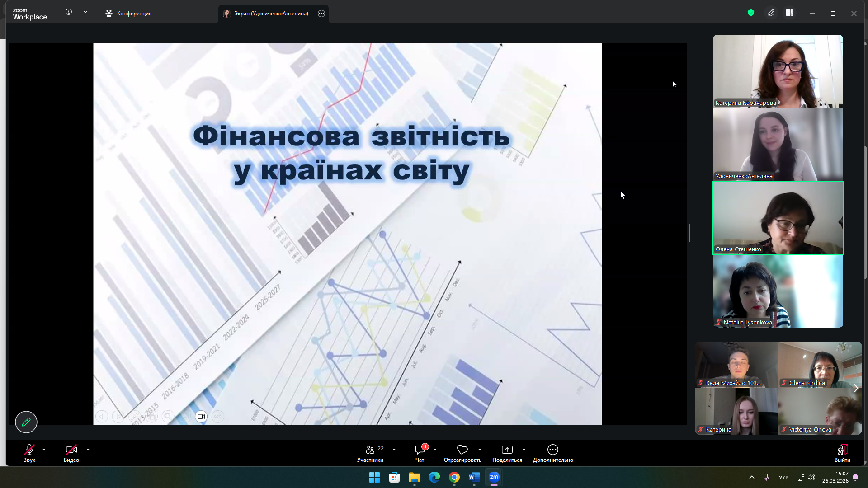Show next page of participant thumbnails
This screenshot has height=488, width=868.
click(x=856, y=388)
